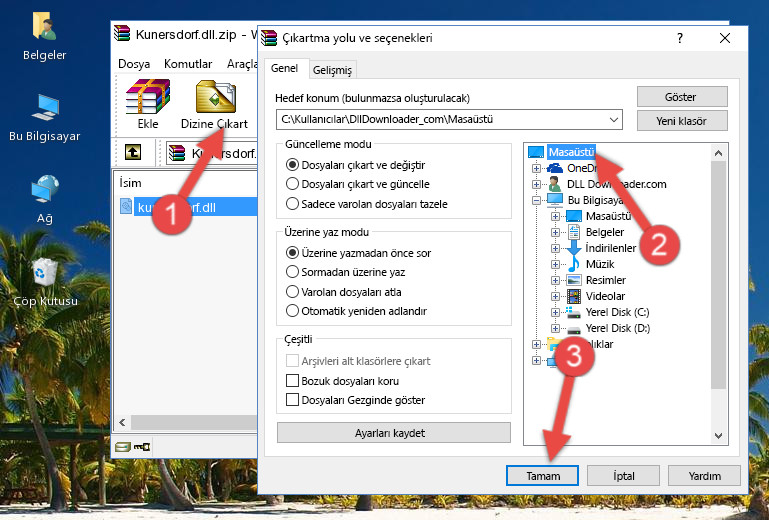
Task: Enable Bozuk dosyaları koru checkbox
Action: click(x=292, y=381)
